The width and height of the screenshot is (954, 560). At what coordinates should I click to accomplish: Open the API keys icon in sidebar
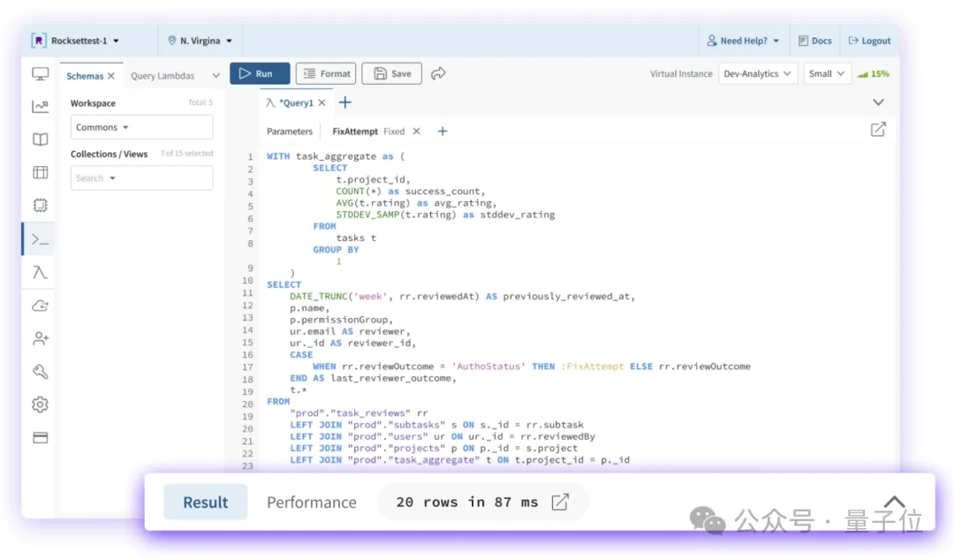coord(40,372)
